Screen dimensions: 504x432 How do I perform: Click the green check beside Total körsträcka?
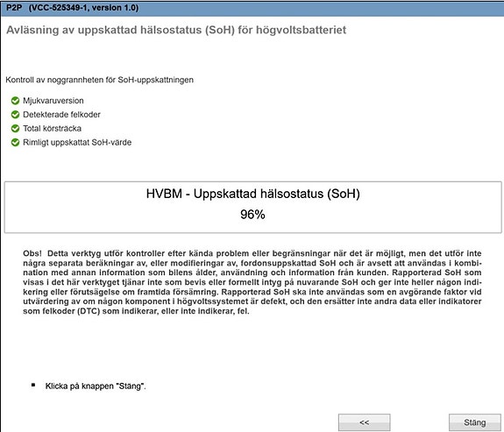[x=15, y=128]
